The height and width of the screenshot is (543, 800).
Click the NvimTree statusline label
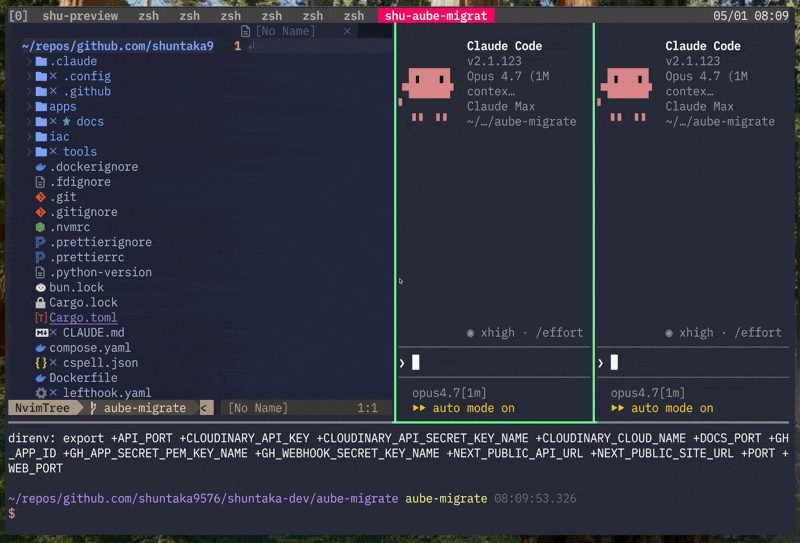click(43, 408)
